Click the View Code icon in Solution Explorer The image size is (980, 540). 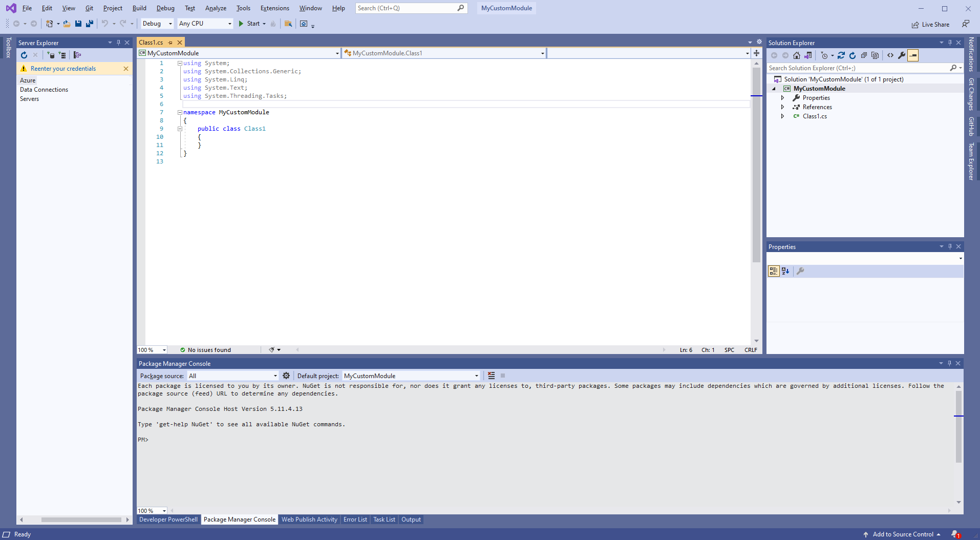(890, 55)
